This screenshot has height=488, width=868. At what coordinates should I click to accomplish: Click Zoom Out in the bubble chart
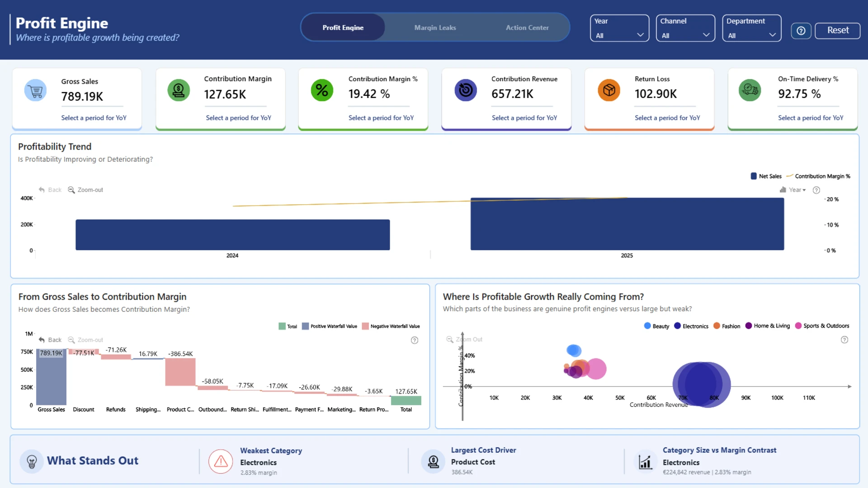tap(464, 339)
